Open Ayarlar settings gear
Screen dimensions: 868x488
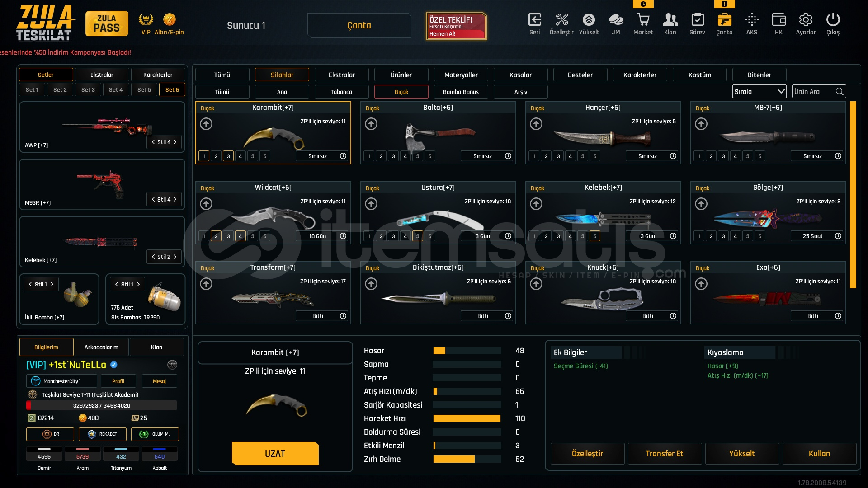pos(806,20)
